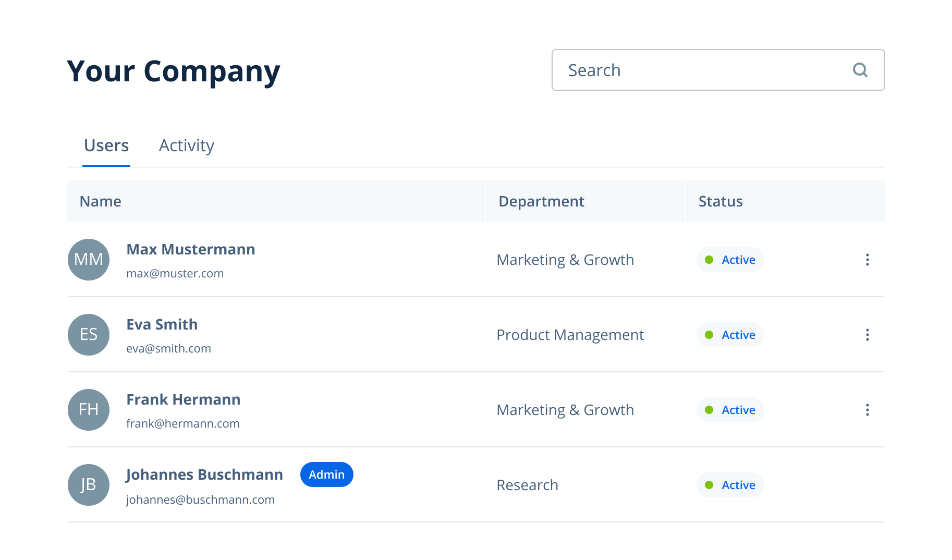
Task: Switch to the Users tab
Action: tap(106, 145)
